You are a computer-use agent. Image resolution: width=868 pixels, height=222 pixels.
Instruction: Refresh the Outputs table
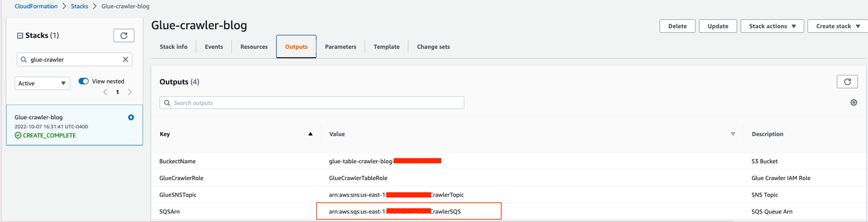point(847,82)
